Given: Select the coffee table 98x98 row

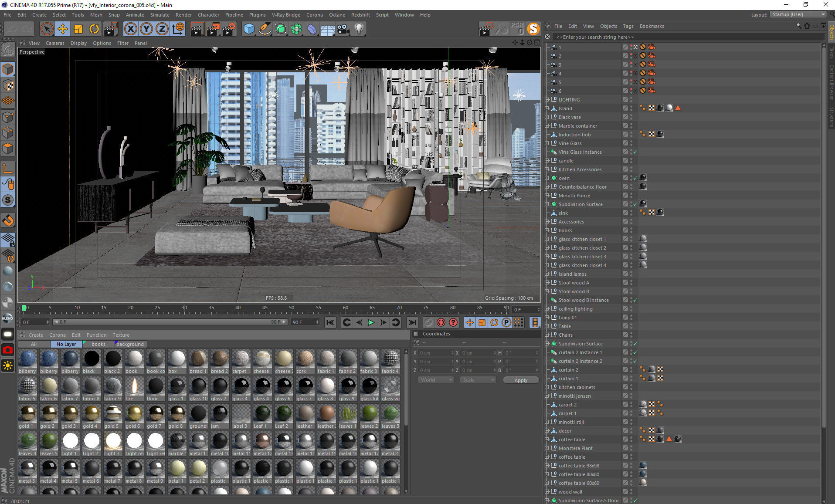Looking at the screenshot, I should [579, 466].
